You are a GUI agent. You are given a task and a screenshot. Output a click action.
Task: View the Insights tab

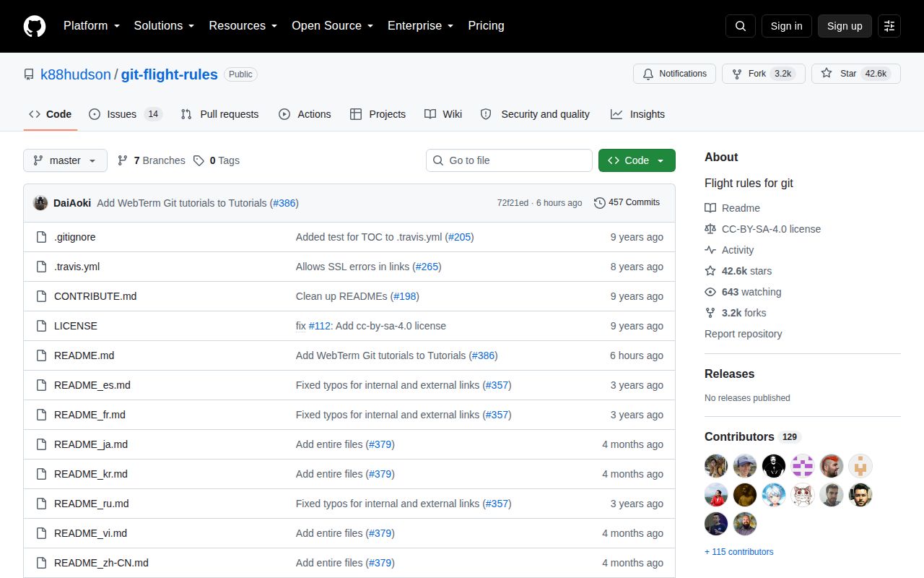[x=637, y=114]
